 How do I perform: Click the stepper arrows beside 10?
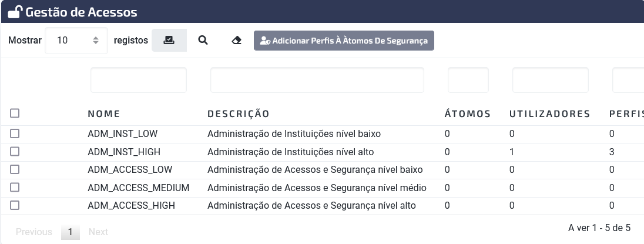point(96,40)
